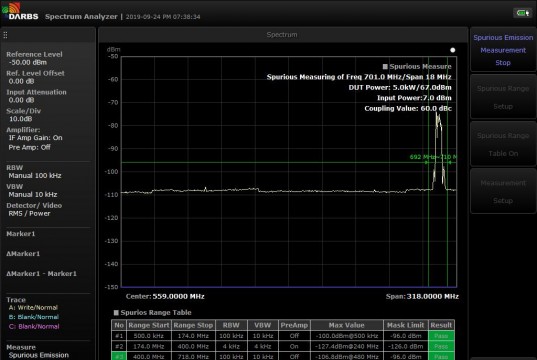Click -100.0dBm@500 kHz max value cell
537x360 pixels.
point(347,336)
